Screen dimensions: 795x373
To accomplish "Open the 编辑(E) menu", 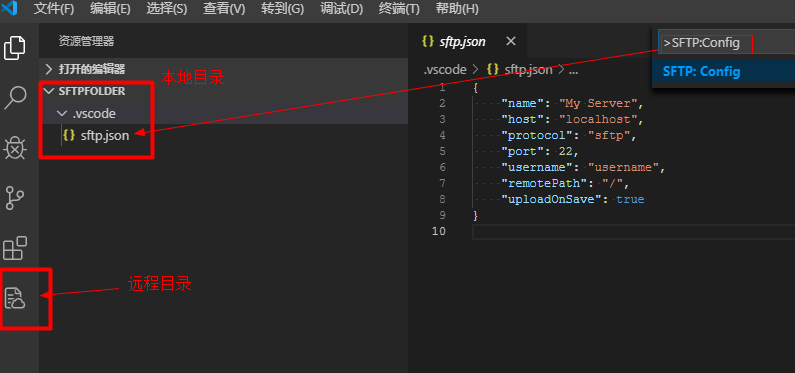I will (110, 9).
